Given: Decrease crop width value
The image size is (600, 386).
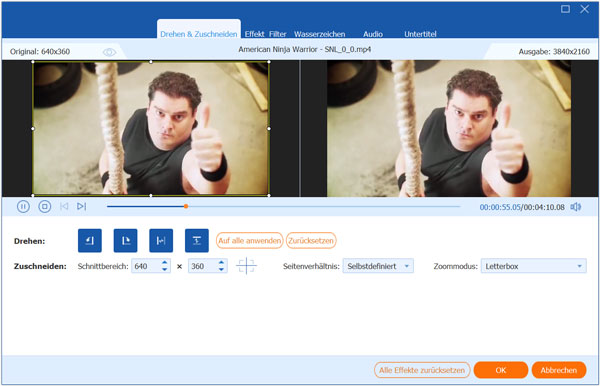Looking at the screenshot, I should click(x=165, y=269).
